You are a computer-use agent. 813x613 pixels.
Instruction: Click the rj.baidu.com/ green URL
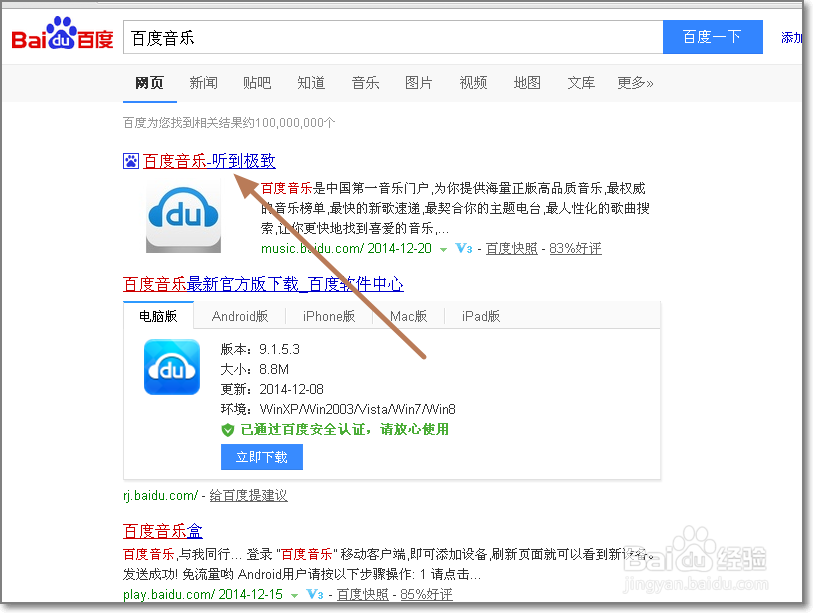[x=160, y=496]
